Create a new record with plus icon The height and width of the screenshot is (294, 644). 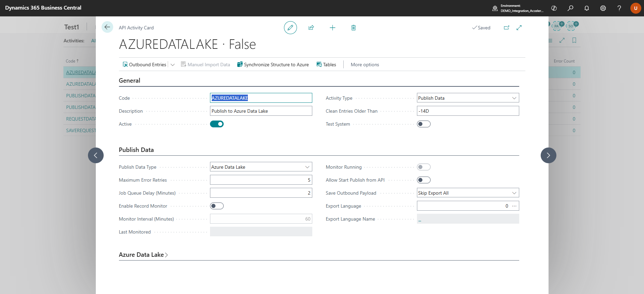point(332,28)
